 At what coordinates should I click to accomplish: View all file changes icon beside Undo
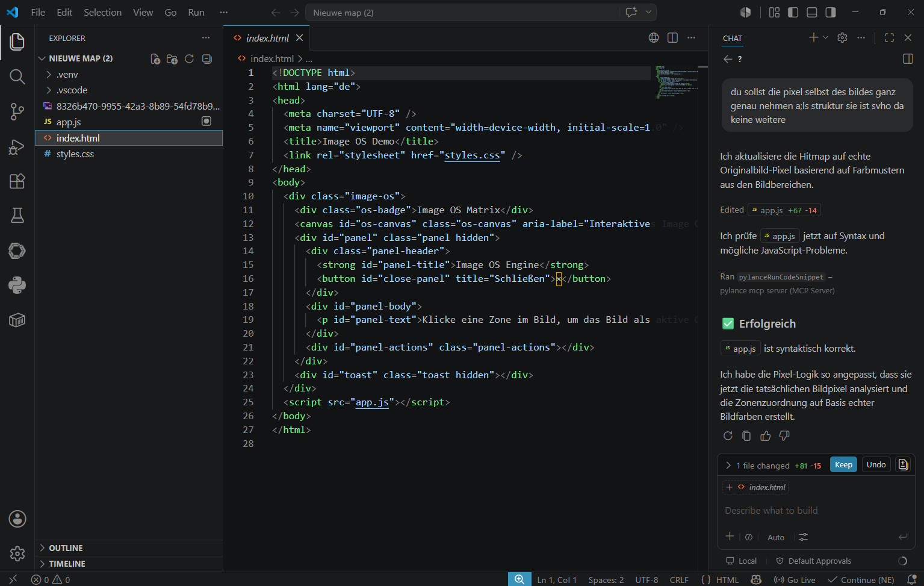[x=903, y=464]
